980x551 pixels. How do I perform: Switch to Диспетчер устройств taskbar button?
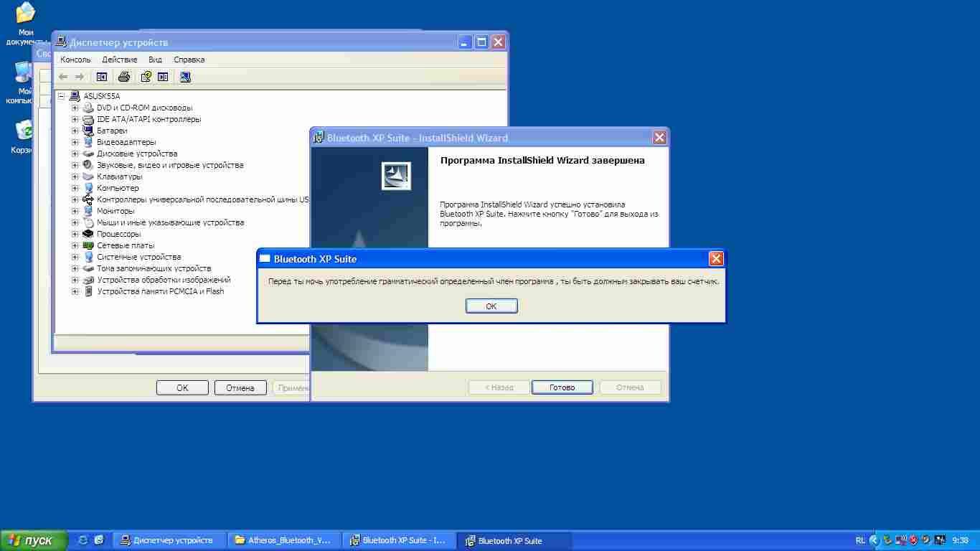tap(170, 540)
